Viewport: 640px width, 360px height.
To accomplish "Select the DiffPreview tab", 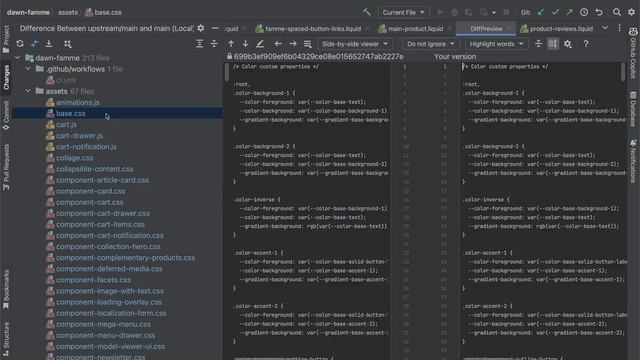I will point(486,29).
